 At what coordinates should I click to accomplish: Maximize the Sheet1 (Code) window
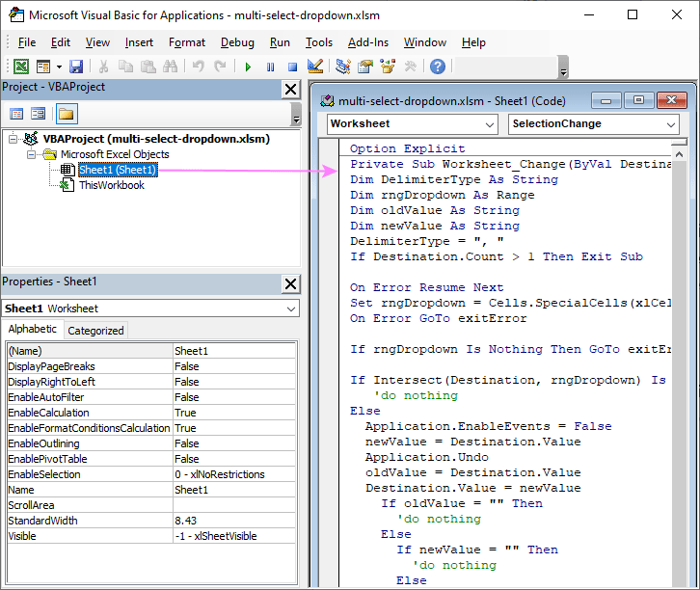639,101
